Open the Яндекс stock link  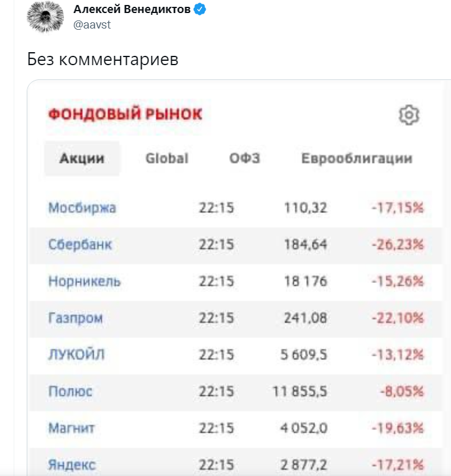click(x=72, y=464)
